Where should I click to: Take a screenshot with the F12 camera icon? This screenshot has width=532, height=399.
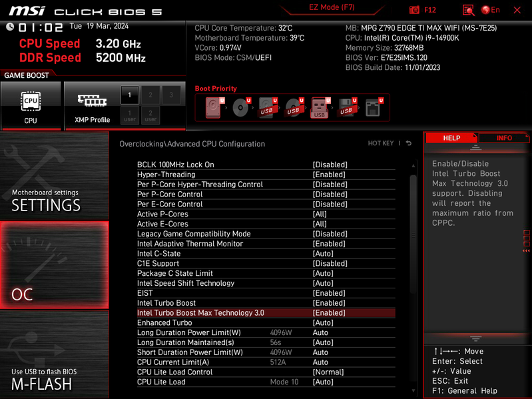414,10
